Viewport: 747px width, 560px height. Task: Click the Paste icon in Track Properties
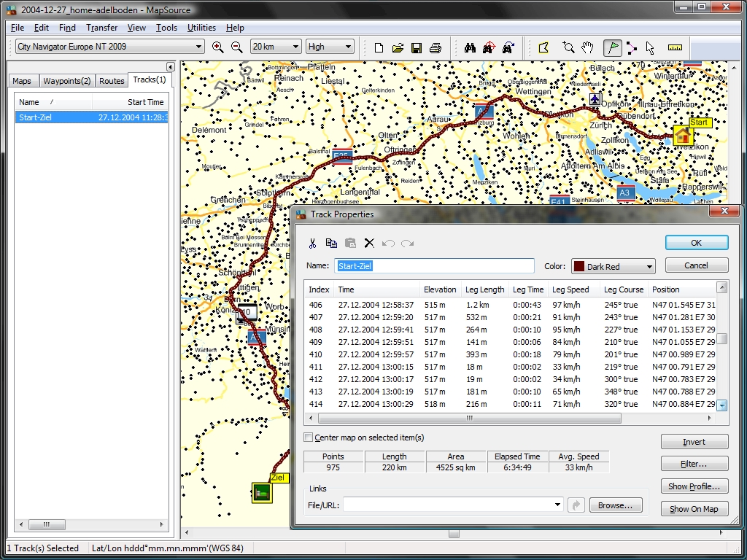[x=350, y=243]
